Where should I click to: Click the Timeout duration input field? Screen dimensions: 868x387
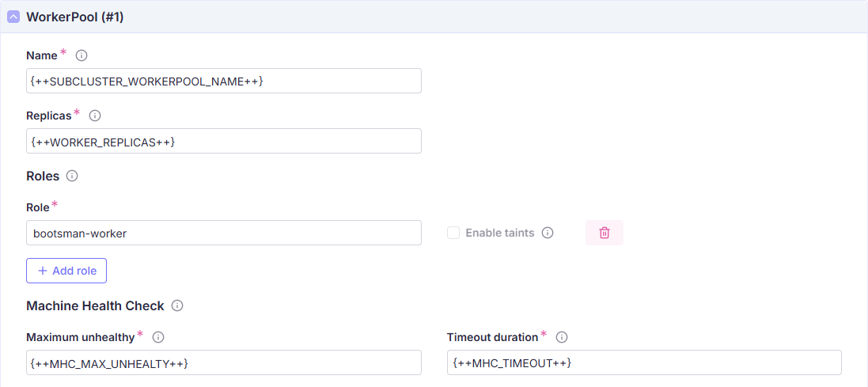[x=644, y=362]
